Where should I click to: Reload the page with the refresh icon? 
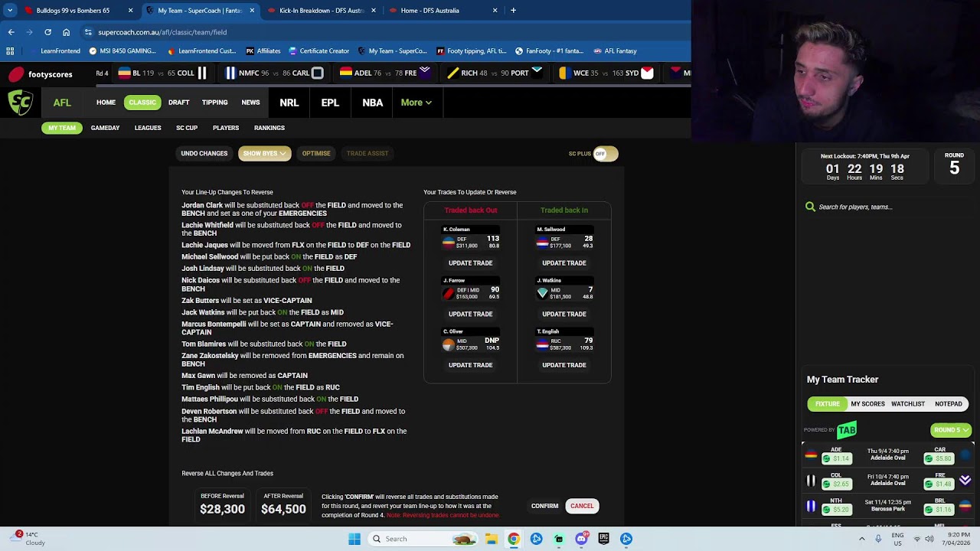47,32
